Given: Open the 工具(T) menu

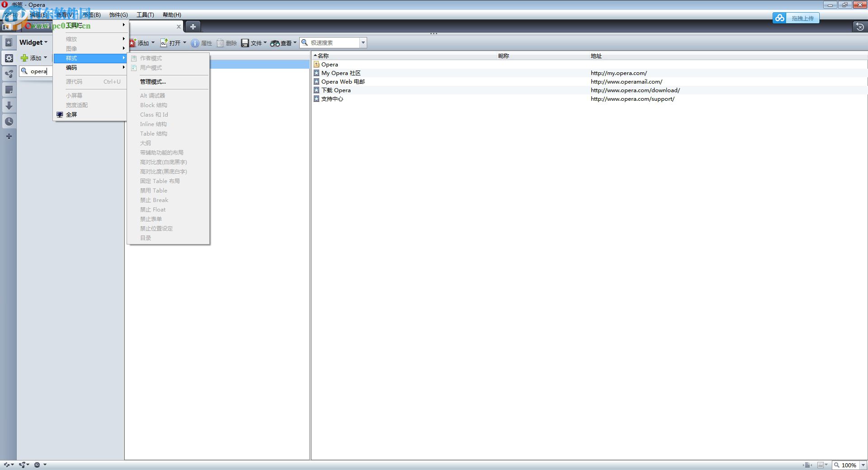Looking at the screenshot, I should pyautogui.click(x=145, y=15).
